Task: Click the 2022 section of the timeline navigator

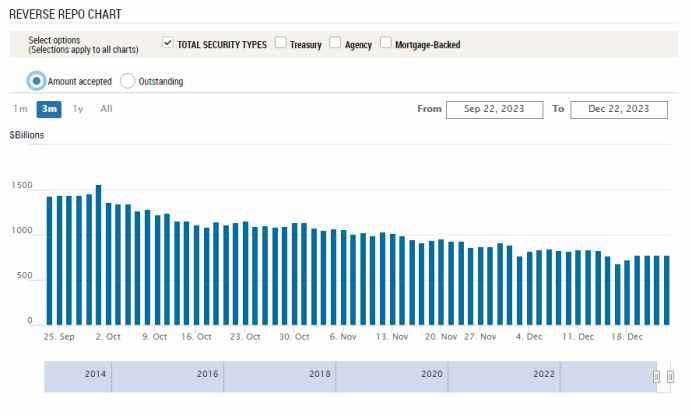Action: pos(543,376)
